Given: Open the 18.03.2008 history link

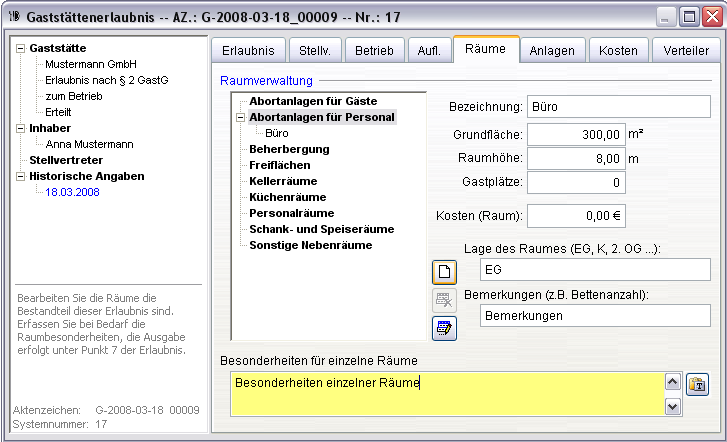Looking at the screenshot, I should [73, 192].
